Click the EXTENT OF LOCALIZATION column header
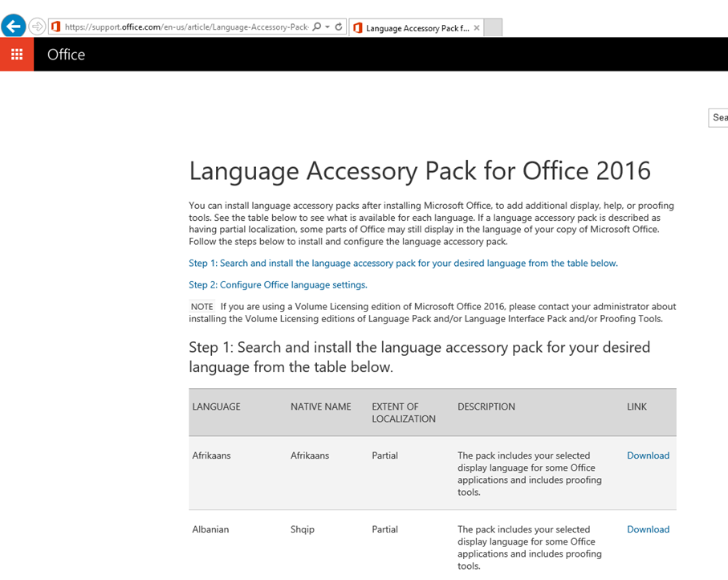Viewport: 728px width, 580px height. click(x=404, y=413)
